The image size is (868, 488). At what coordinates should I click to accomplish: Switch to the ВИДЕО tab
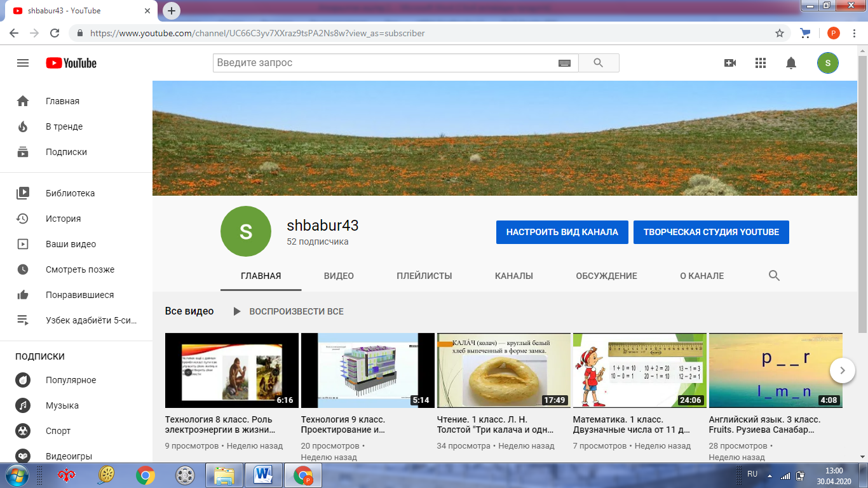(x=339, y=276)
